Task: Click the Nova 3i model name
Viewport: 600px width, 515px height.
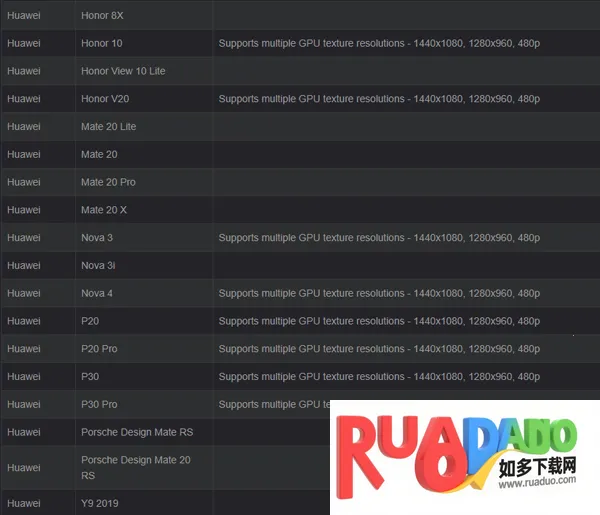Action: (98, 266)
